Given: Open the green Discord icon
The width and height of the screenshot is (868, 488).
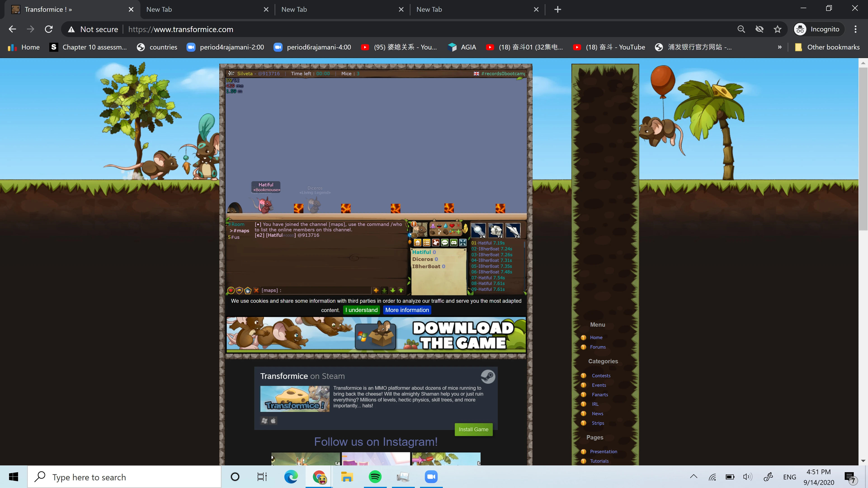Looking at the screenshot, I should (454, 242).
